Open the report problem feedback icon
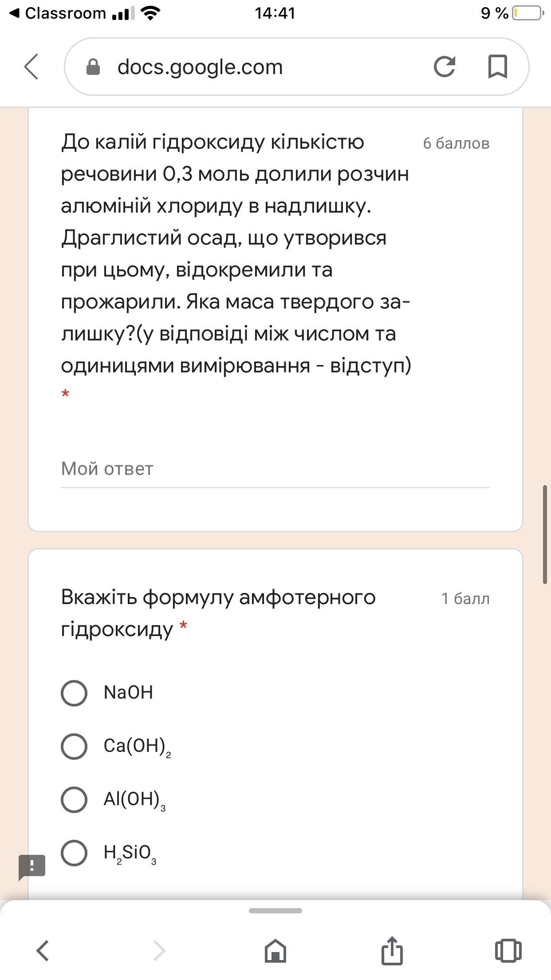This screenshot has width=551, height=980. click(x=32, y=867)
